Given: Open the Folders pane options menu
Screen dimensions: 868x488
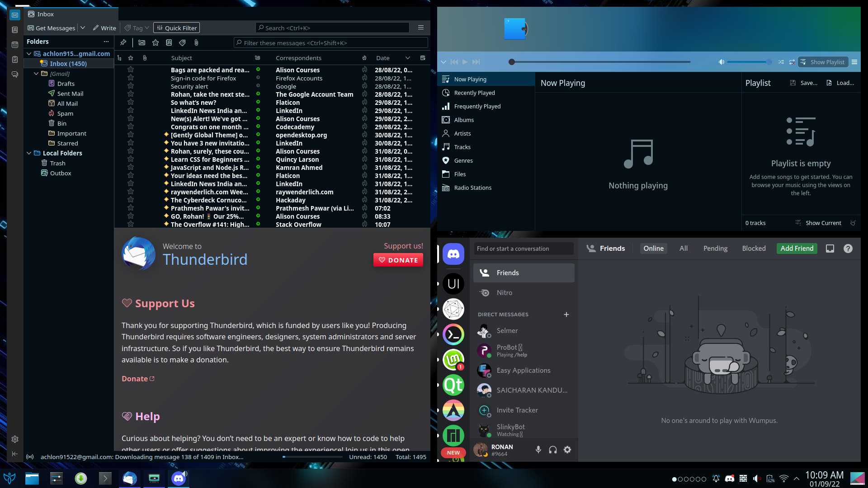Looking at the screenshot, I should coord(106,42).
